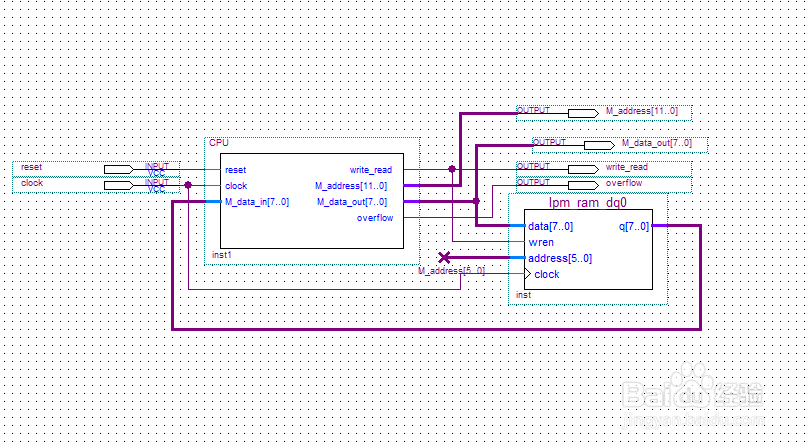
Task: Select the overflow output pin symbol
Action: 583,185
